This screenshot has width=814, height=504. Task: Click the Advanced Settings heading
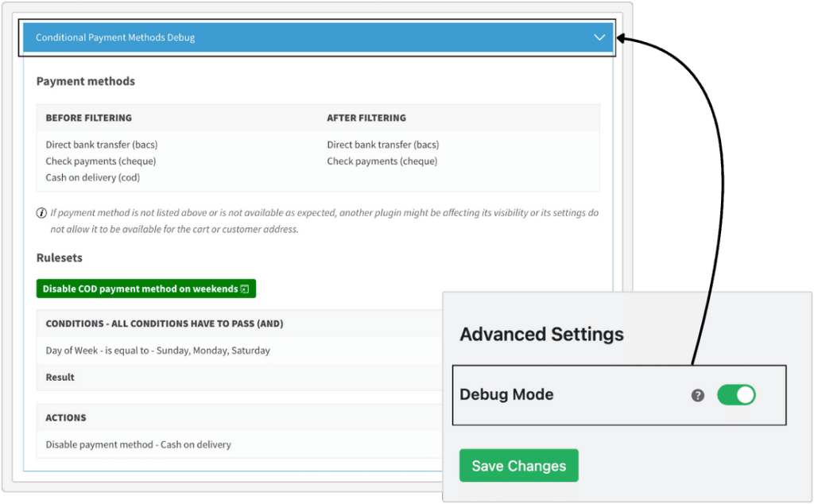(x=542, y=334)
